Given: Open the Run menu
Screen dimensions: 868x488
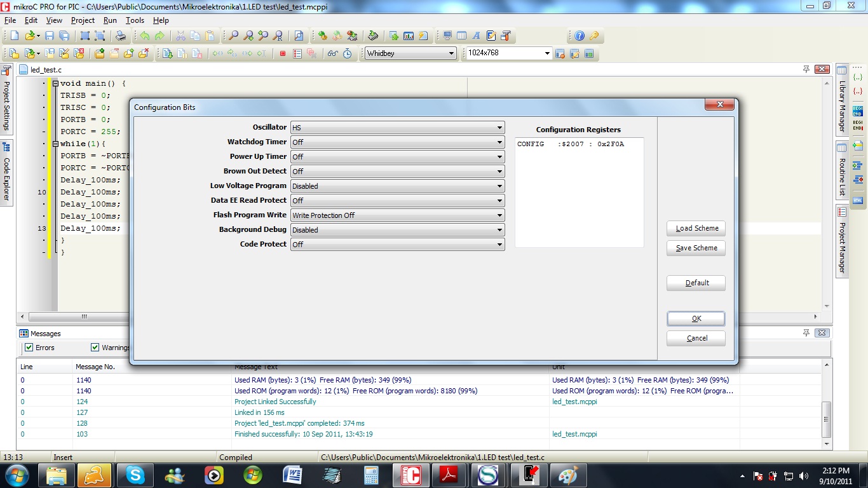Looking at the screenshot, I should tap(110, 20).
